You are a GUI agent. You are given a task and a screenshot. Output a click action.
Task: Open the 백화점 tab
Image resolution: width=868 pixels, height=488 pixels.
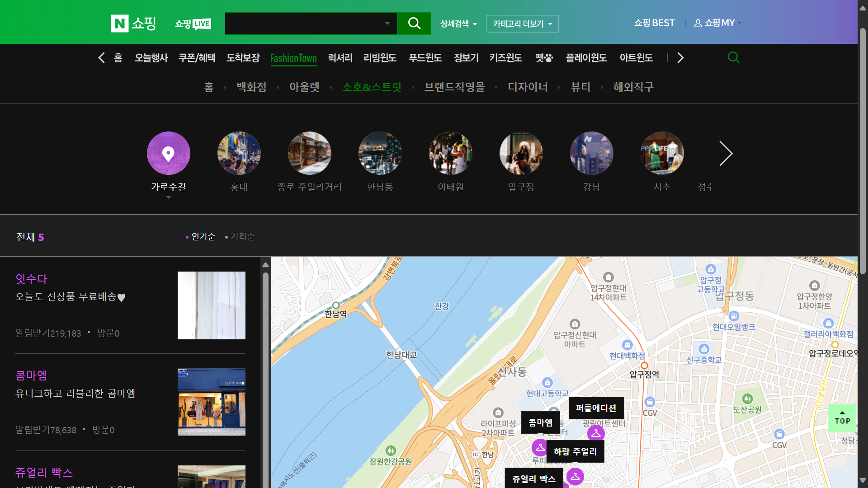[x=251, y=87]
